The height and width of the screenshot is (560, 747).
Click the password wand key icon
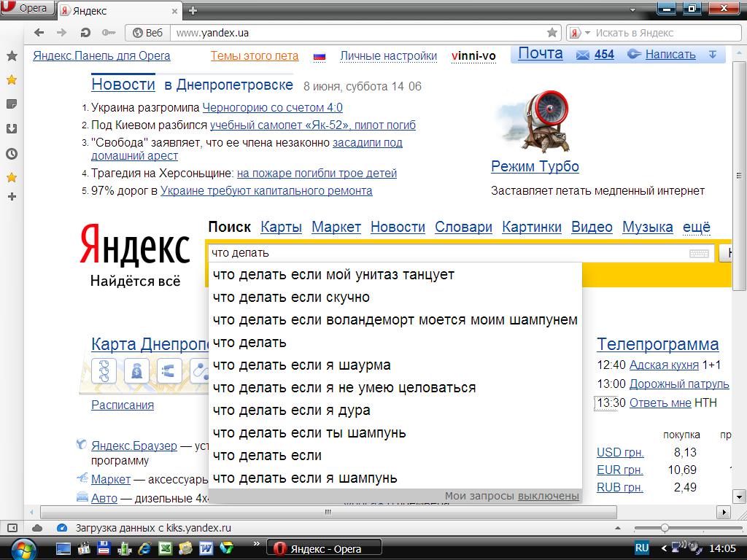(109, 33)
